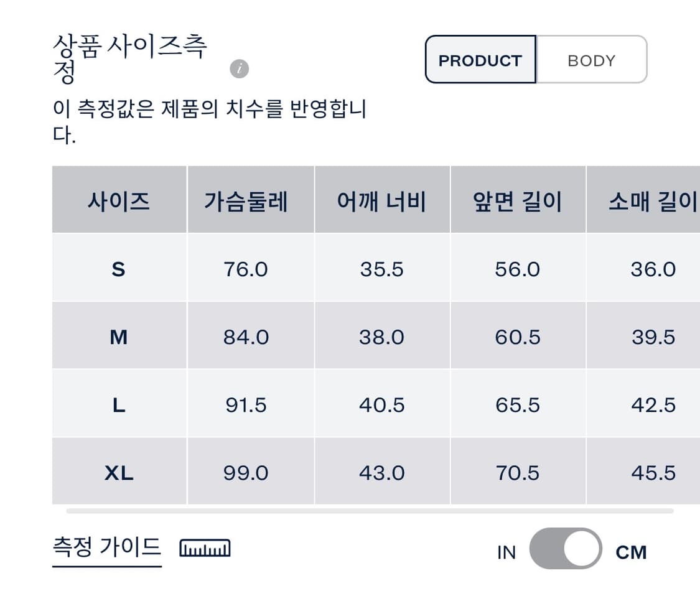
Task: Select the L size row
Action: [x=119, y=405]
